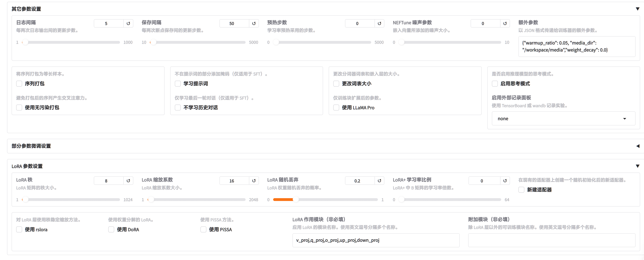Reset the NEFTune 噪声参数 value

pyautogui.click(x=505, y=24)
